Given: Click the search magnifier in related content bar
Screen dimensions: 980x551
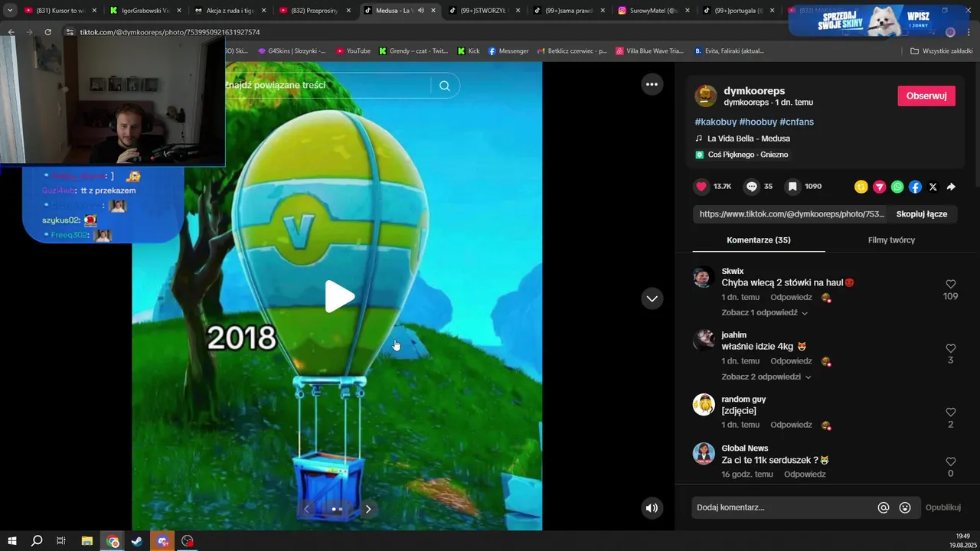Looking at the screenshot, I should pos(445,86).
